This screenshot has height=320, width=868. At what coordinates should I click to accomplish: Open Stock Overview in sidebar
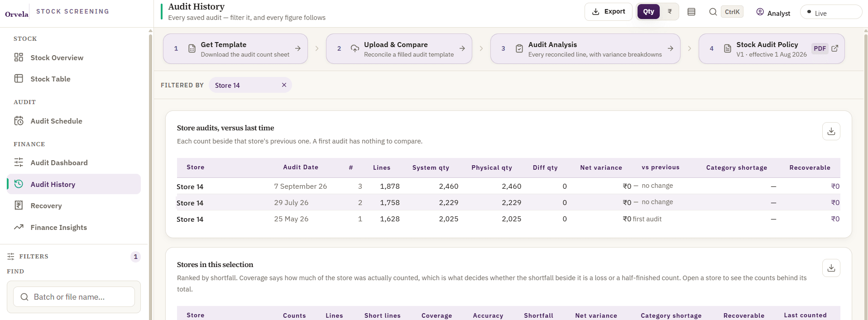74,57
